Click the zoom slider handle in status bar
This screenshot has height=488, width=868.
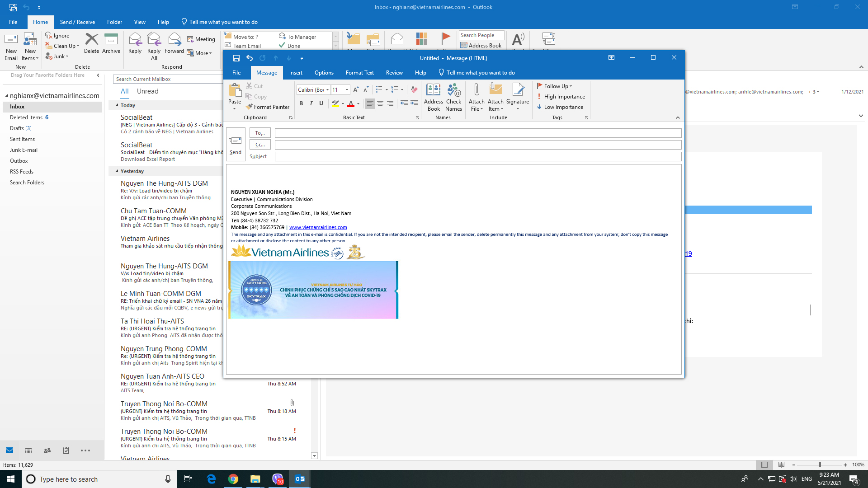click(820, 465)
